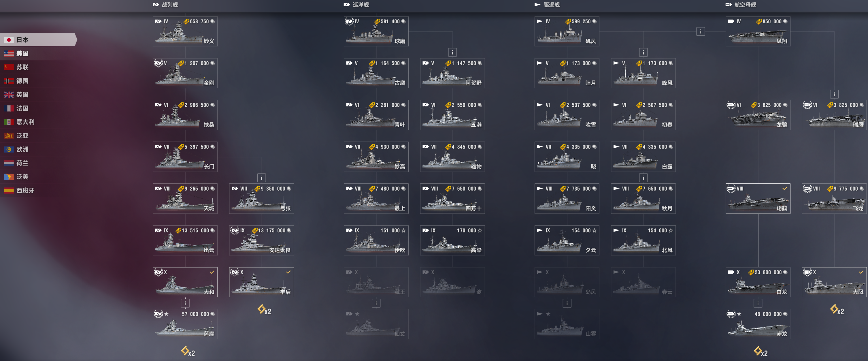The image size is (868, 361).
Task: Open the tier V destroyer 睦月
Action: click(x=567, y=73)
